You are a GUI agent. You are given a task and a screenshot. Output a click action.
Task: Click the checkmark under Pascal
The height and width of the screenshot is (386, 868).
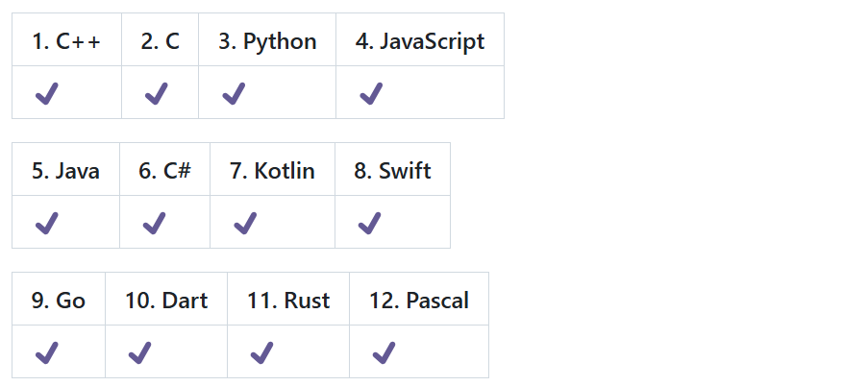point(384,352)
